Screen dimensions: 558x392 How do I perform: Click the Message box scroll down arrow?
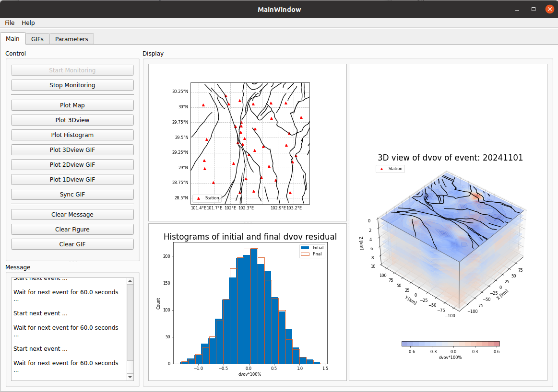[x=130, y=377]
